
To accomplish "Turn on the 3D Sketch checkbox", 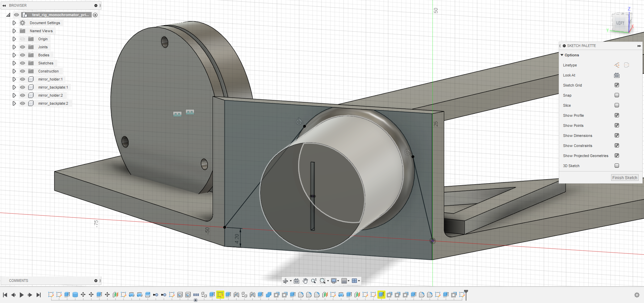I will pyautogui.click(x=616, y=166).
